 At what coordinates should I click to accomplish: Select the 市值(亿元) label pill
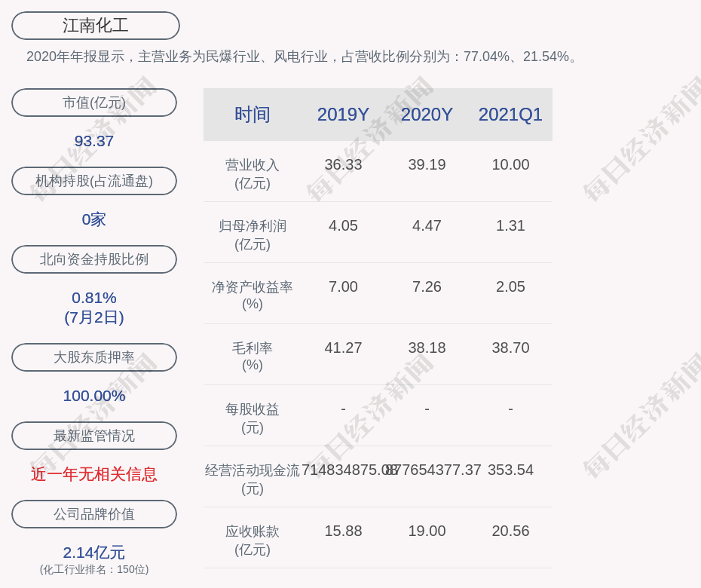coord(94,103)
